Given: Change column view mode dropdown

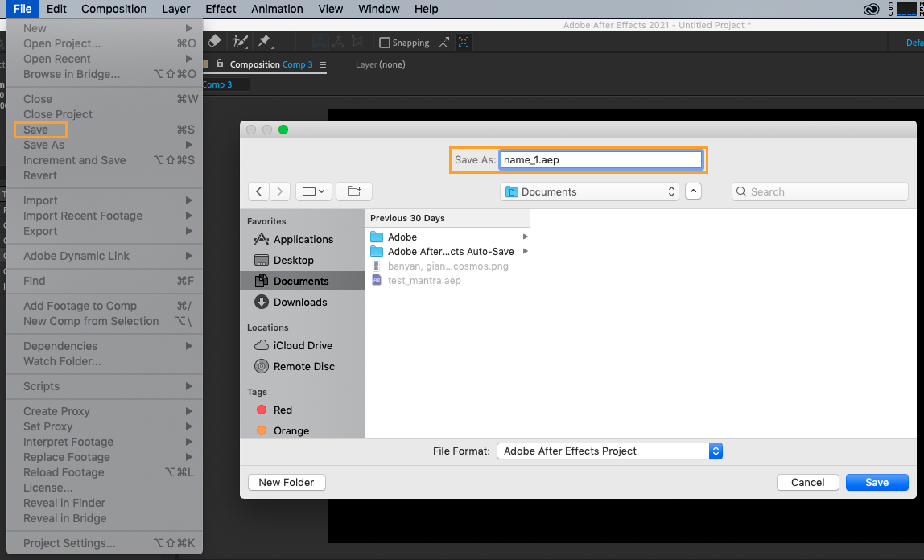Looking at the screenshot, I should coord(314,191).
